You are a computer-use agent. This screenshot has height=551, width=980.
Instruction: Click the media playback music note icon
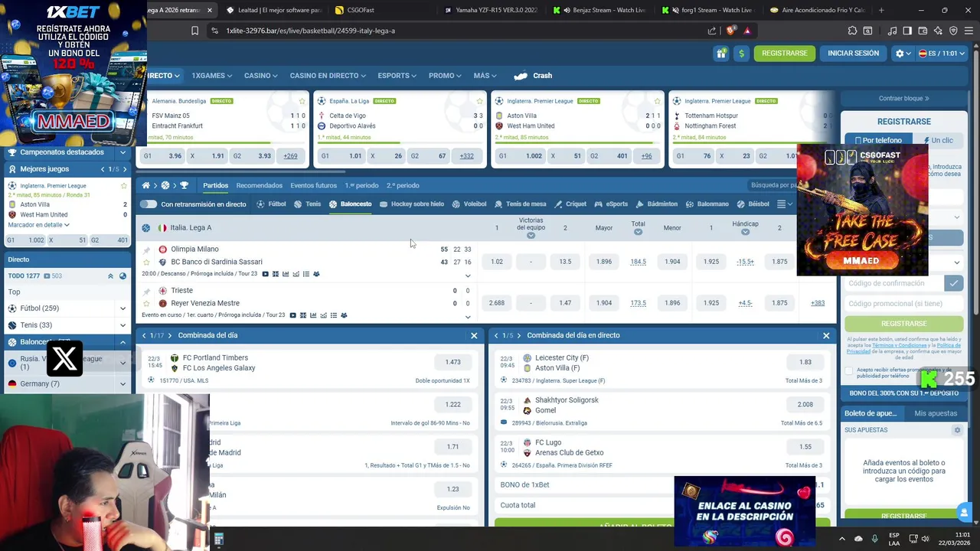tap(892, 31)
